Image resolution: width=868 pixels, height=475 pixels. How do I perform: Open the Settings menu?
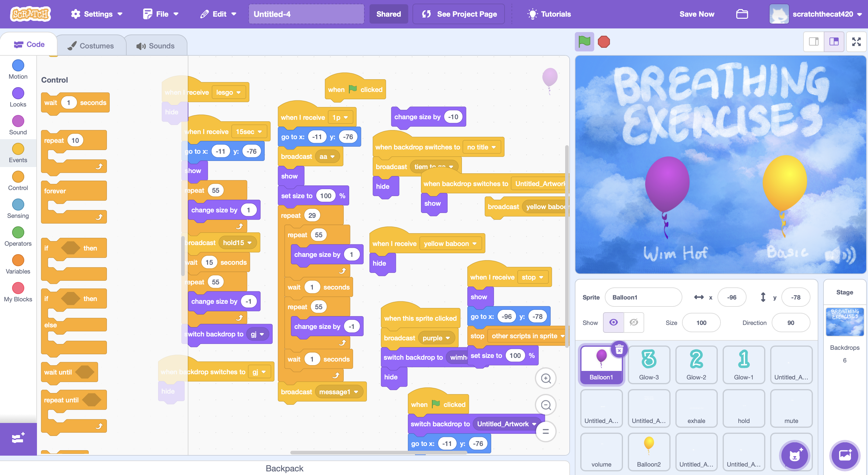click(x=96, y=14)
